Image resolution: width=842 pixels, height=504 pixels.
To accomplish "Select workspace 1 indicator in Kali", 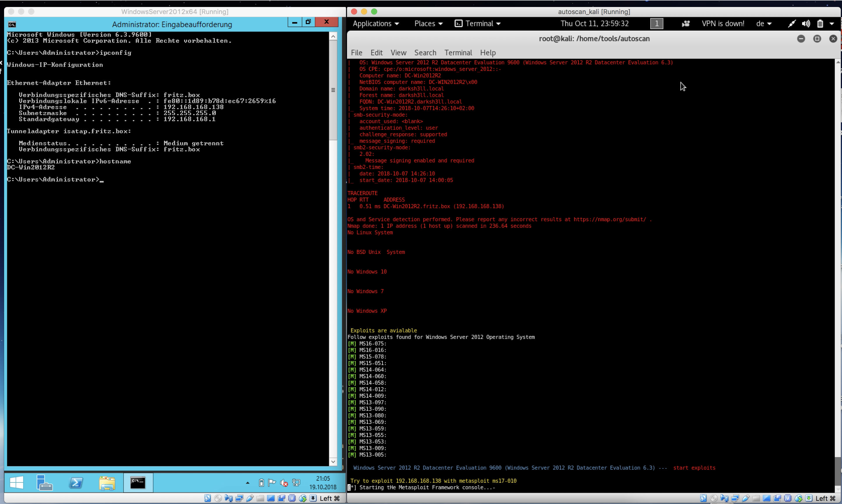I will click(x=656, y=23).
